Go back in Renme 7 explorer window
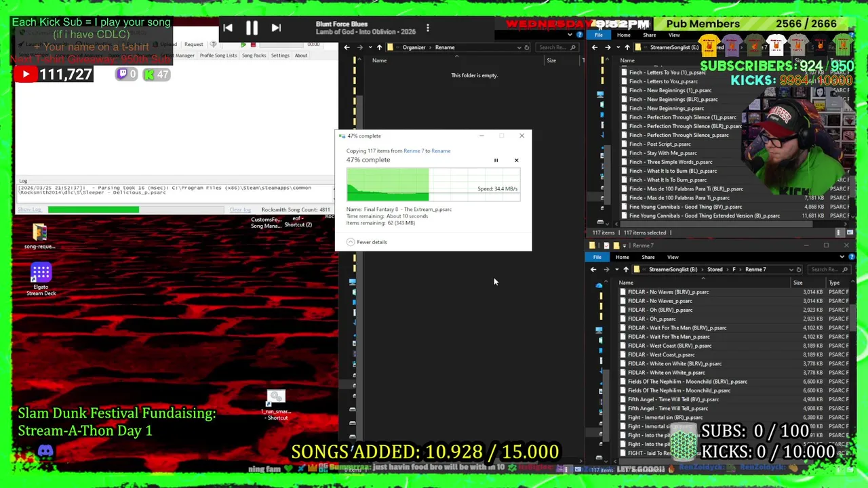868x488 pixels. (593, 270)
